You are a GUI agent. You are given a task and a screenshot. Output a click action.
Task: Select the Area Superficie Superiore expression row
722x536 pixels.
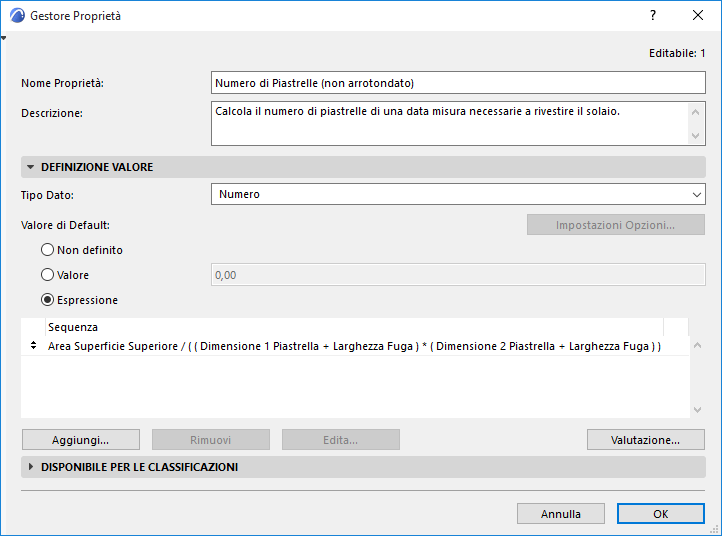355,346
